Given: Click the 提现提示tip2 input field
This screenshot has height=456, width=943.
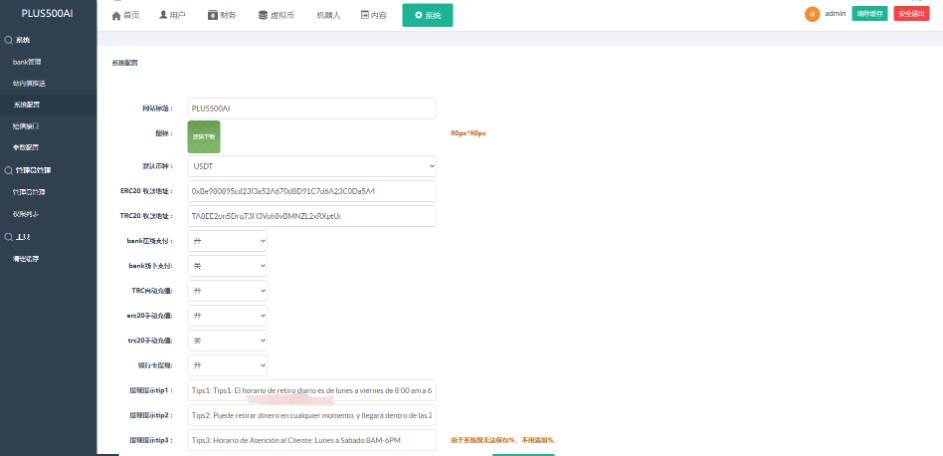Looking at the screenshot, I should pos(312,415).
